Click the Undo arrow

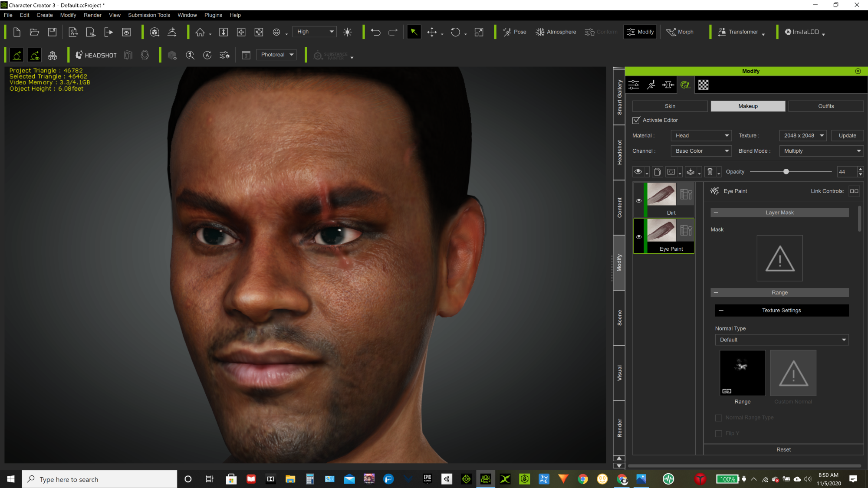click(376, 32)
